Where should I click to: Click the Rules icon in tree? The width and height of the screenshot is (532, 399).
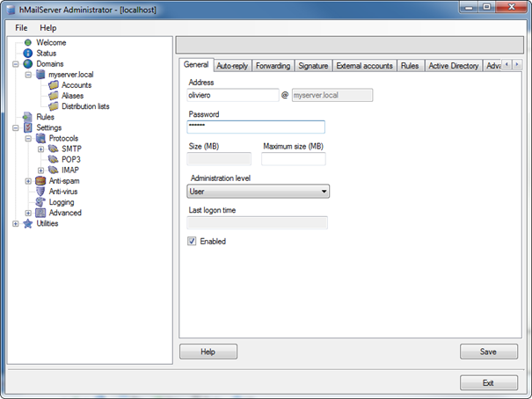point(27,117)
